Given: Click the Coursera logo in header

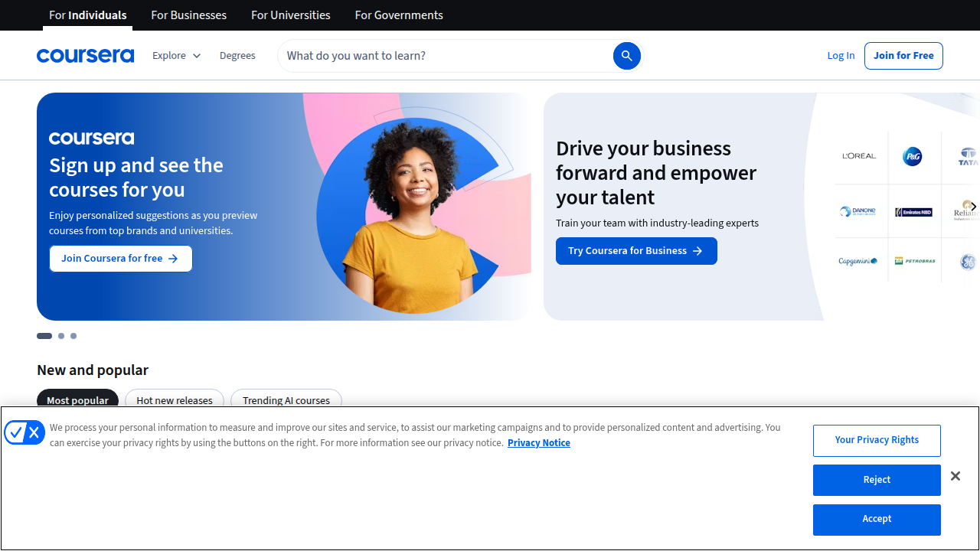Looking at the screenshot, I should pos(85,56).
